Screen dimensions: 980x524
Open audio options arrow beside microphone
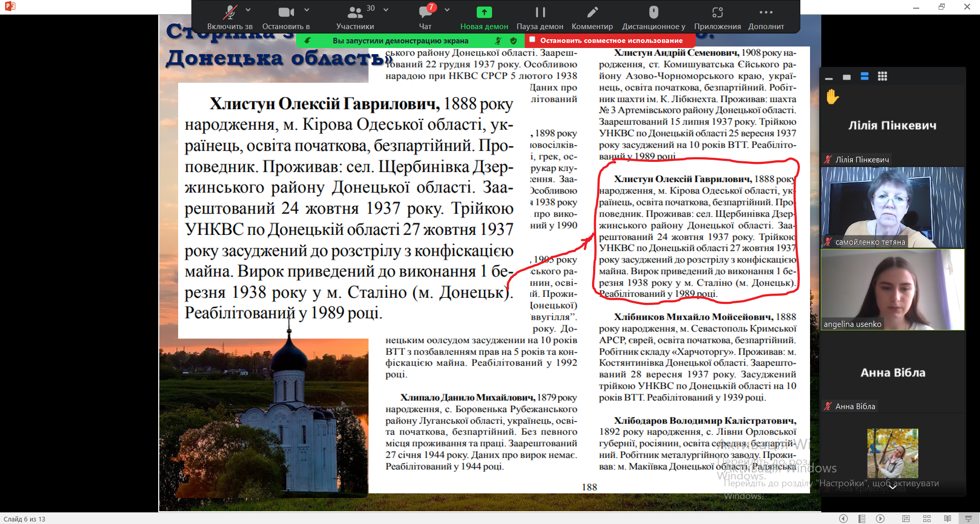248,10
